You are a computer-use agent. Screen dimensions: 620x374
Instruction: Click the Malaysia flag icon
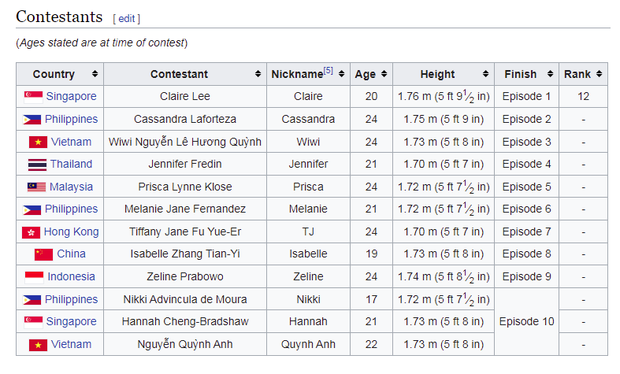(36, 187)
